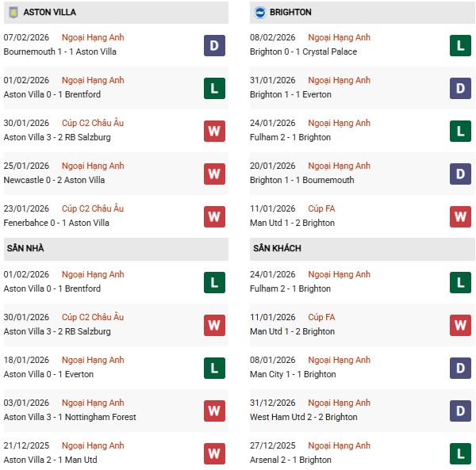Click the Brighton club crest
476x470 pixels.
point(259,13)
